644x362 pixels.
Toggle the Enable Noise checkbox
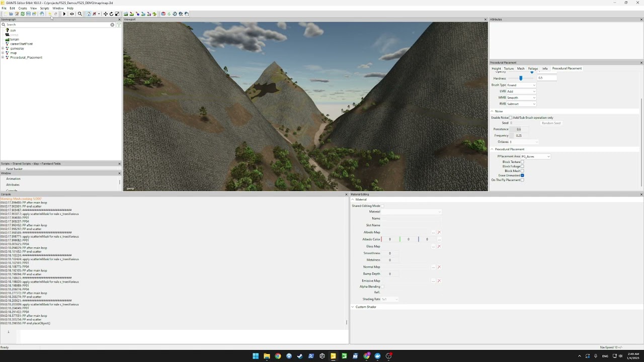[x=510, y=118]
